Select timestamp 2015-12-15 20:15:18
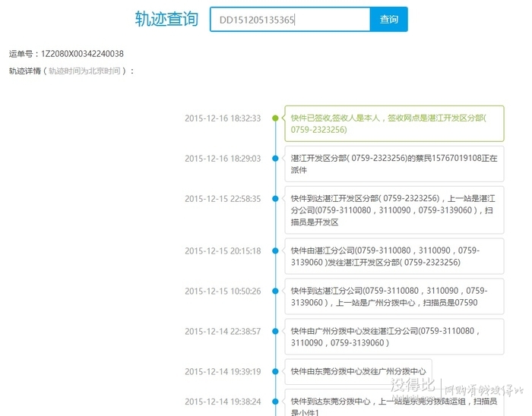The height and width of the screenshot is (416, 532). pos(223,251)
